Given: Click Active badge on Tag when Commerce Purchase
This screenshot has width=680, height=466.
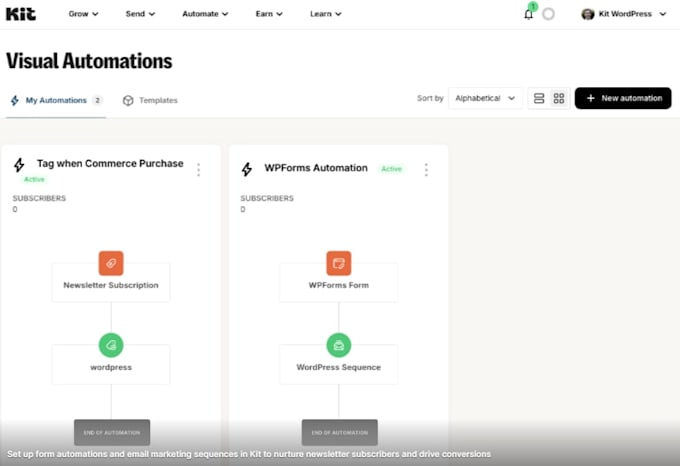Looking at the screenshot, I should [34, 179].
